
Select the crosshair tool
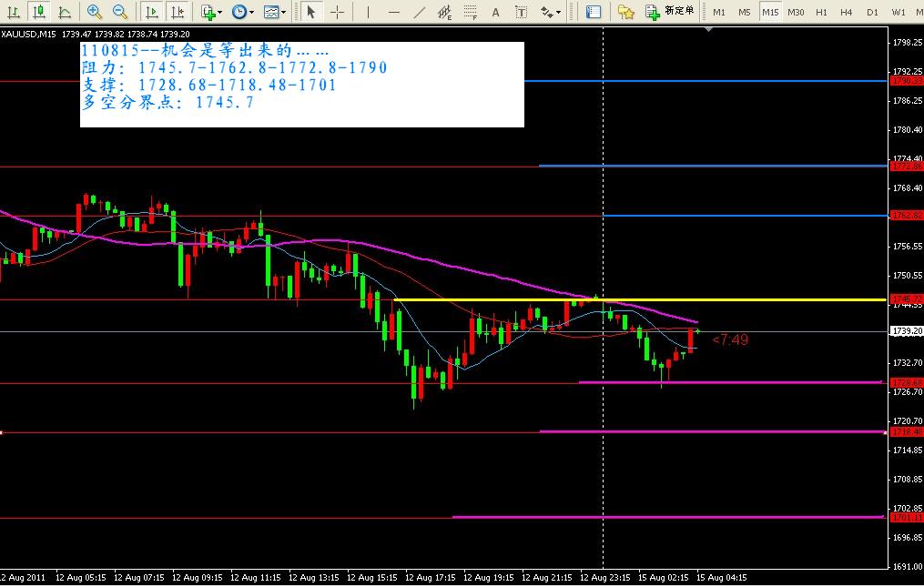tap(337, 12)
